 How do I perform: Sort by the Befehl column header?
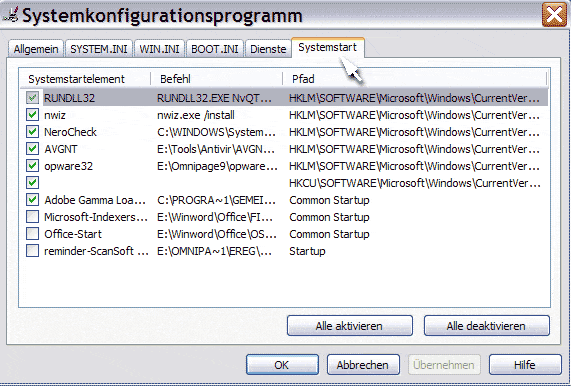216,79
